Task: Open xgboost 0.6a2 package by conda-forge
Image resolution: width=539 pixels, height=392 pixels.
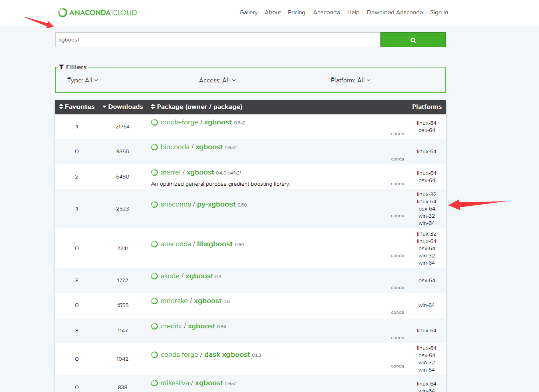Action: tap(218, 122)
